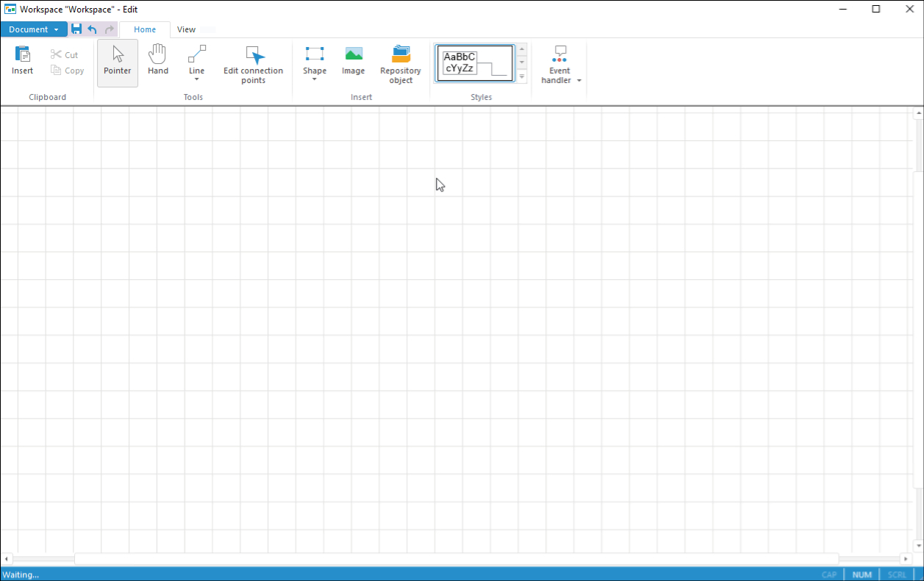
Task: Click the horizontal scrollbar thumb
Action: pos(456,559)
